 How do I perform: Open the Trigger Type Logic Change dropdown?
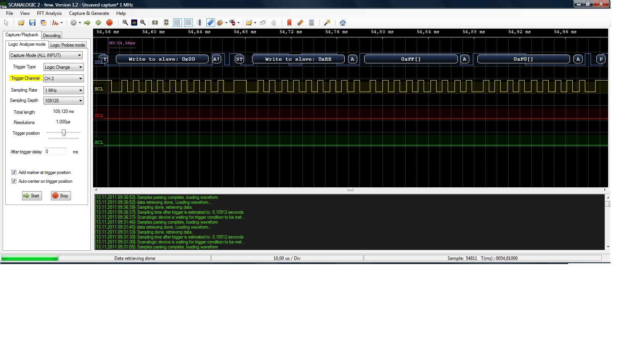click(x=63, y=67)
